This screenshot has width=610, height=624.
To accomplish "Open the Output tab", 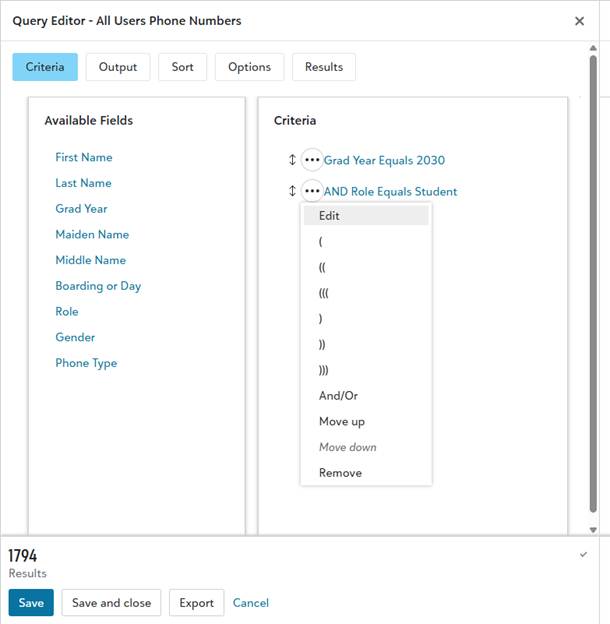I will [118, 67].
